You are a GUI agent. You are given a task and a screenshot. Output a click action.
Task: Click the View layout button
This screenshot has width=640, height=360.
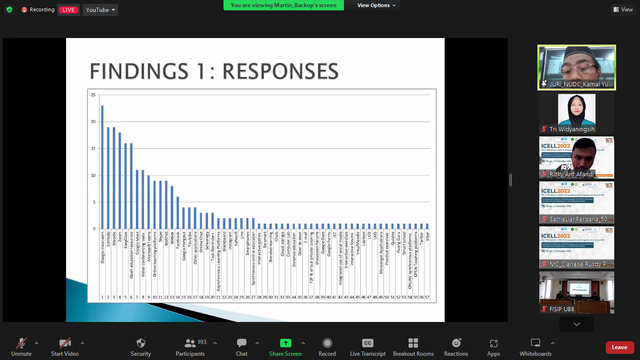point(623,9)
